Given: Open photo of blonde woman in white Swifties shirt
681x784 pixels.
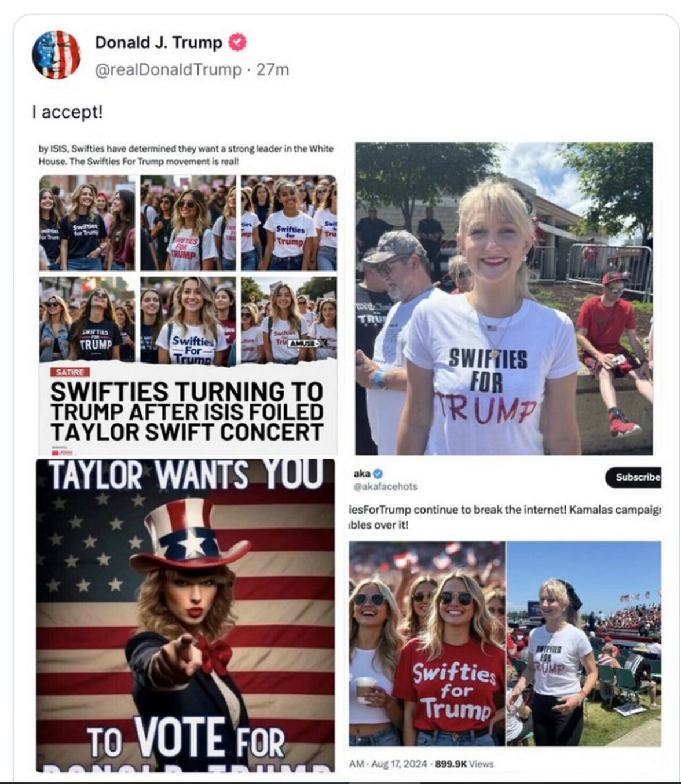Looking at the screenshot, I should 504,298.
